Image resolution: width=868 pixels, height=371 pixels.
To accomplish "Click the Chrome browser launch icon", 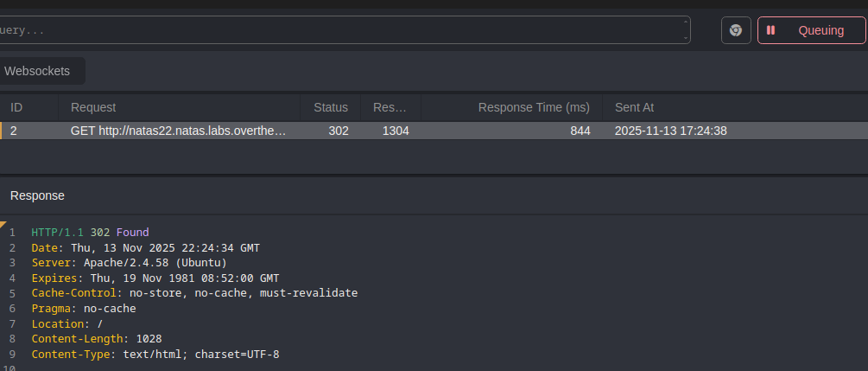I will (736, 30).
